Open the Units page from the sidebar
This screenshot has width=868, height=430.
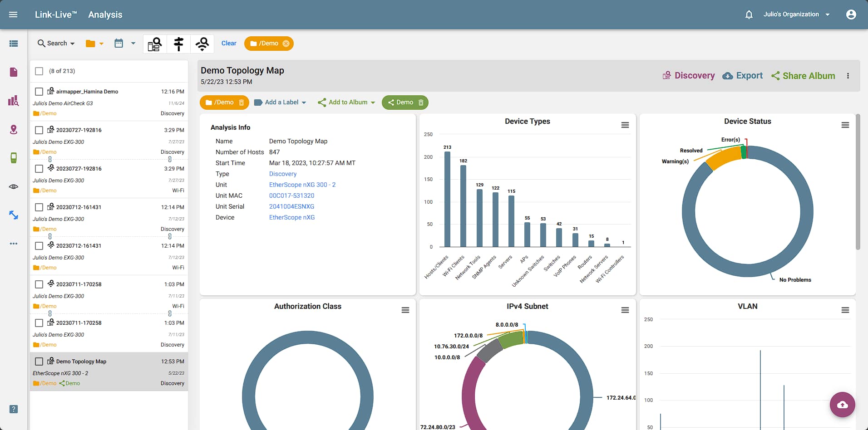point(13,158)
